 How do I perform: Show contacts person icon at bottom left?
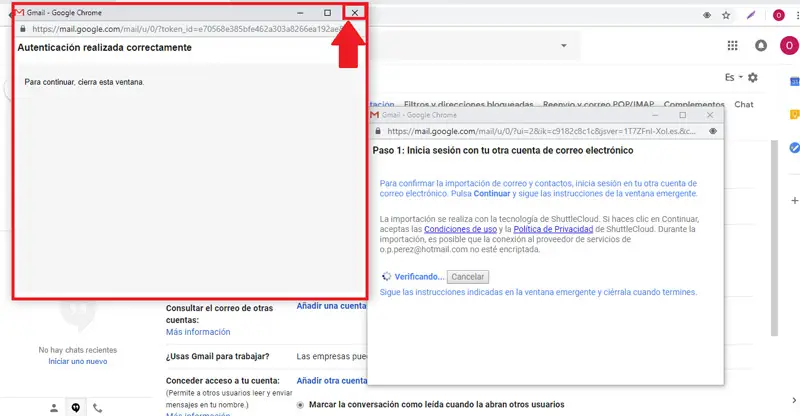54,408
